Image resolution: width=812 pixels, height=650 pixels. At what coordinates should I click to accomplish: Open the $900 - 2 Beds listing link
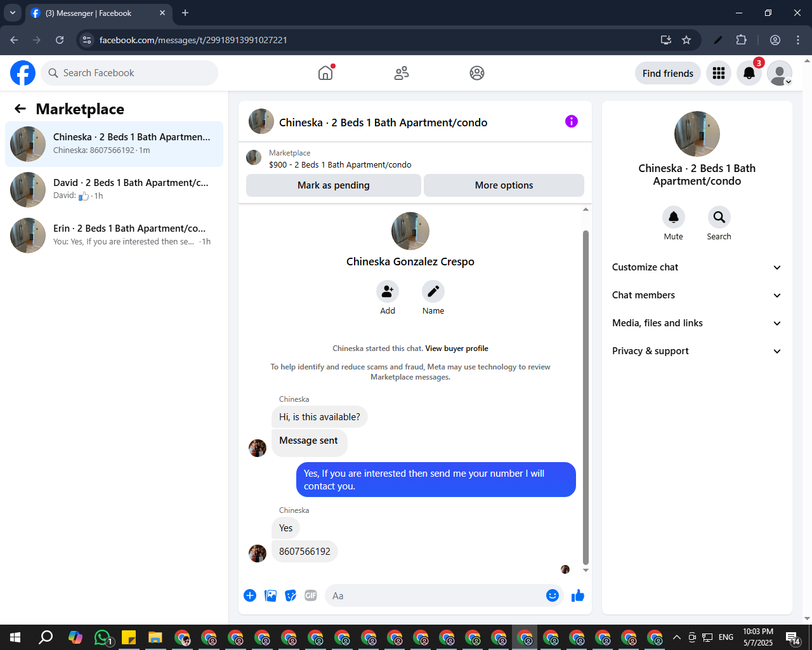pos(340,164)
